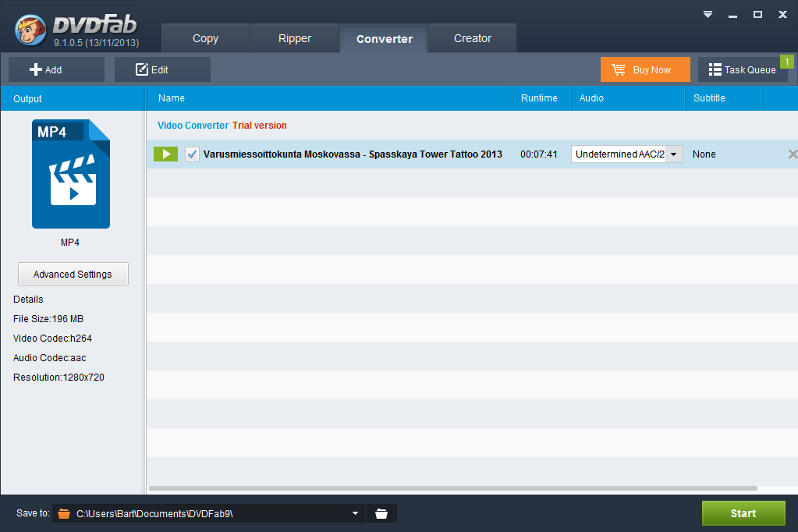
Task: Click the Task Queue count badge
Action: pos(787,62)
